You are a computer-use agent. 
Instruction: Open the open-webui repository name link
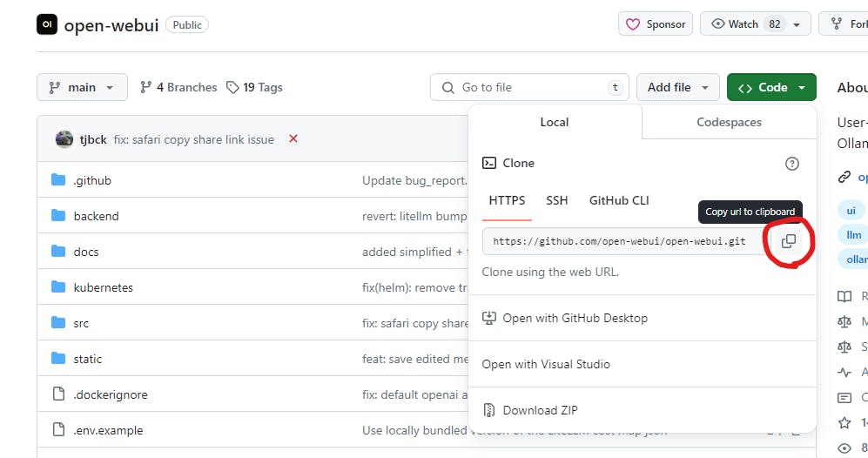point(111,25)
